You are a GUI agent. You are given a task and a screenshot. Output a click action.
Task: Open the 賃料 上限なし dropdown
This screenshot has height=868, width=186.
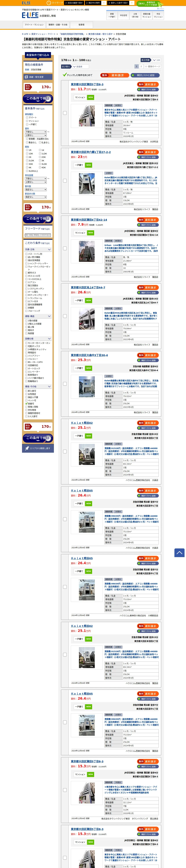coord(36,135)
